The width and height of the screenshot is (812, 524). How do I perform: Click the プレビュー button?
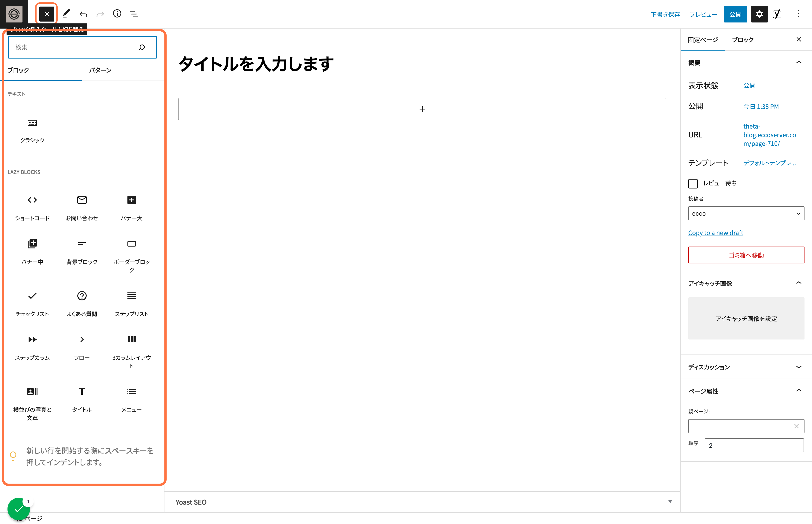[x=703, y=14]
